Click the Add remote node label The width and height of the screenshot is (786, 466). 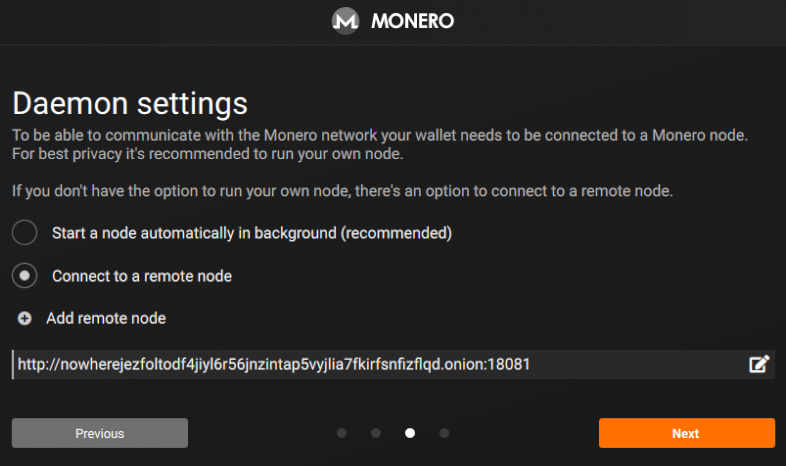(106, 318)
